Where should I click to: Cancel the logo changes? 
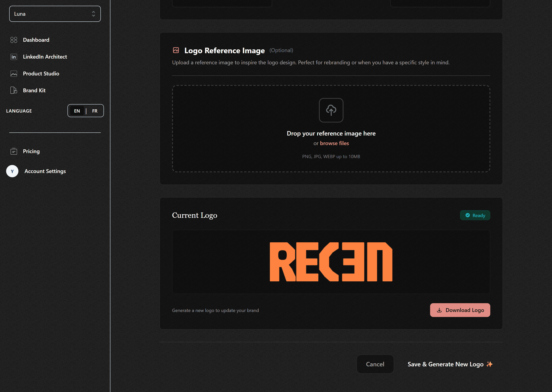coord(375,364)
